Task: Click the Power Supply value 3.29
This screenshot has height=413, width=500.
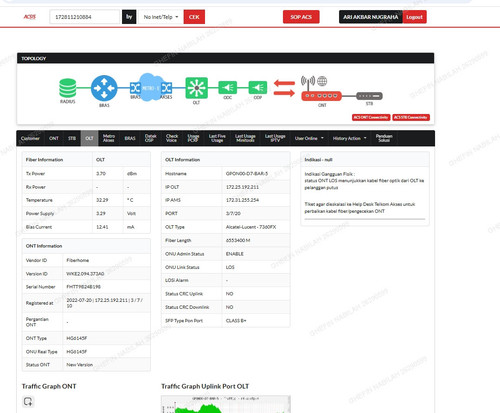Action: coord(101,213)
